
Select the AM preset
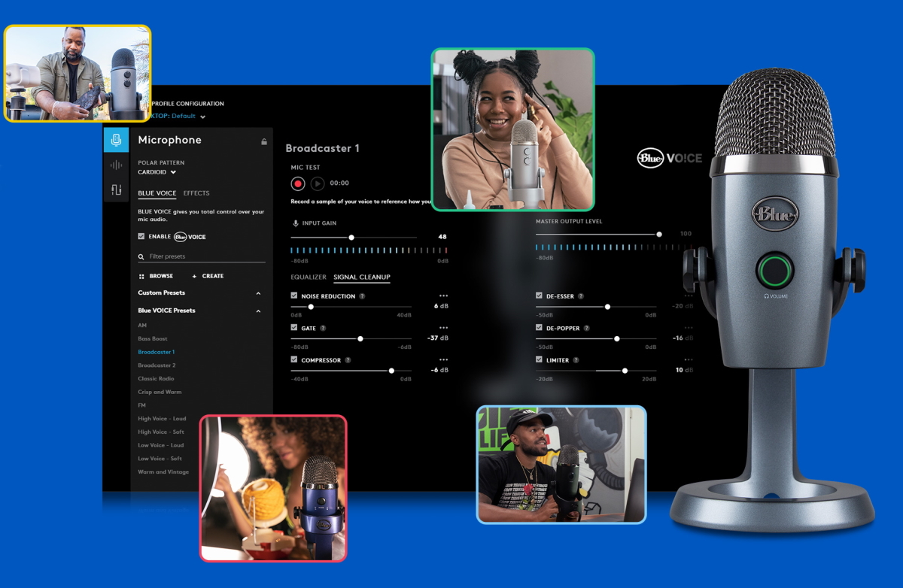pyautogui.click(x=142, y=326)
